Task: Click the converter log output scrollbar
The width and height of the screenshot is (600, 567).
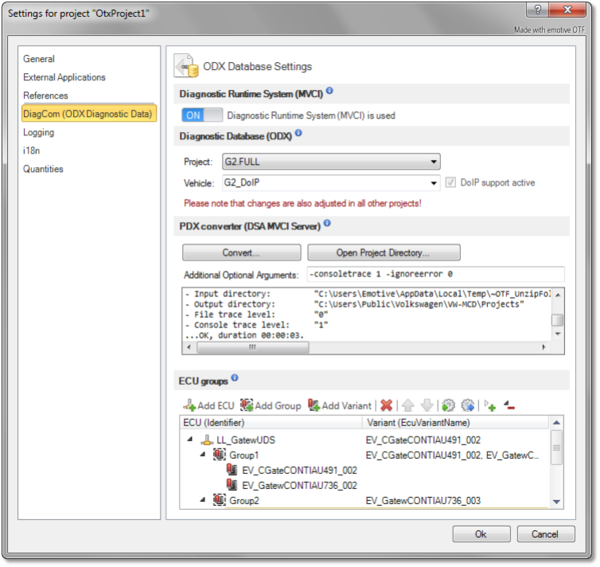Action: click(x=558, y=319)
